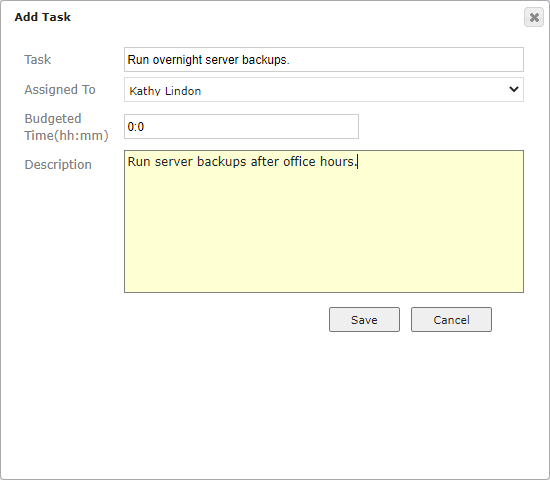This screenshot has height=480, width=550.
Task: Focus the Task name input field
Action: pyautogui.click(x=324, y=60)
